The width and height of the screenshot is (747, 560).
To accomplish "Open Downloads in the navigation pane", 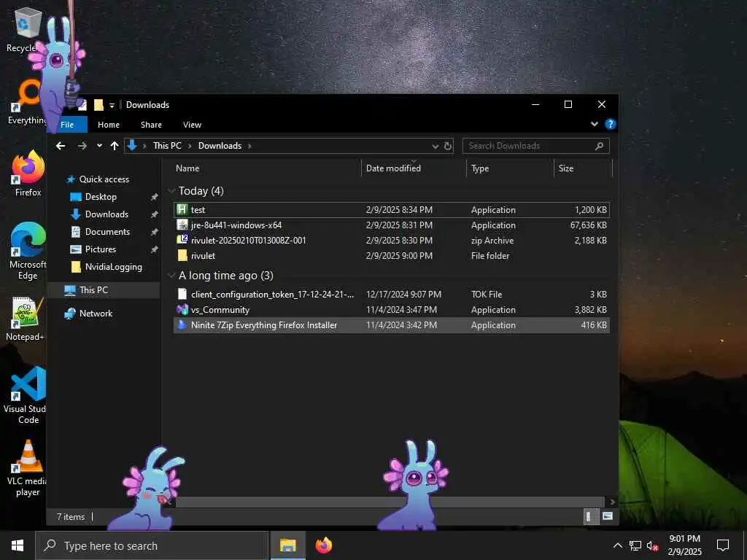I will 107,214.
